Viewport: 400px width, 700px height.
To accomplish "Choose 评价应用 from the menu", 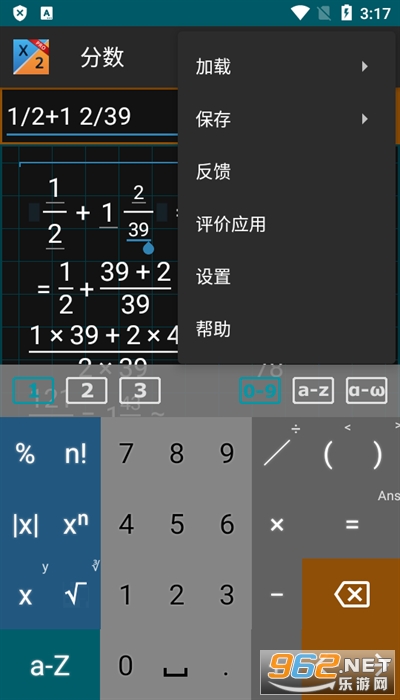I will point(286,224).
